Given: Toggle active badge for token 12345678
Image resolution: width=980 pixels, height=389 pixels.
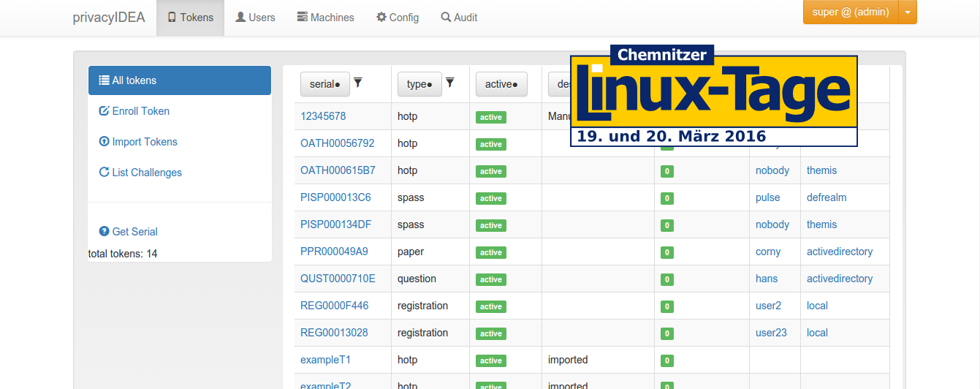Looking at the screenshot, I should pyautogui.click(x=491, y=117).
